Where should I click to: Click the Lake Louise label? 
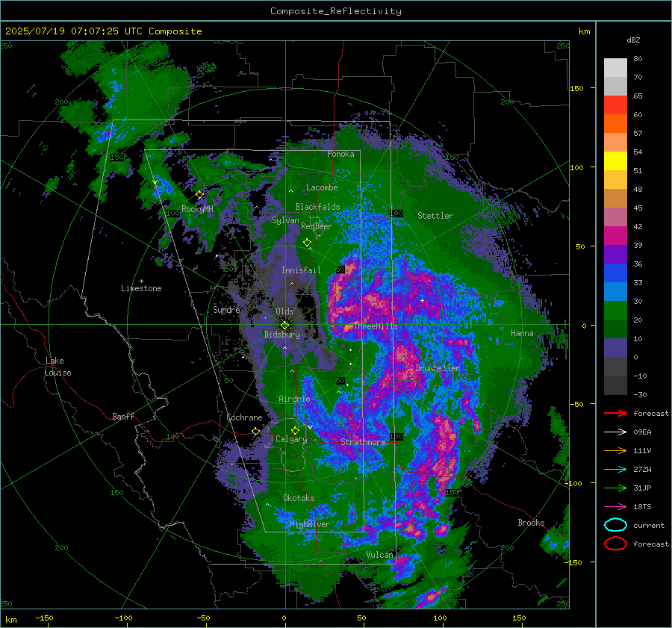[58, 367]
